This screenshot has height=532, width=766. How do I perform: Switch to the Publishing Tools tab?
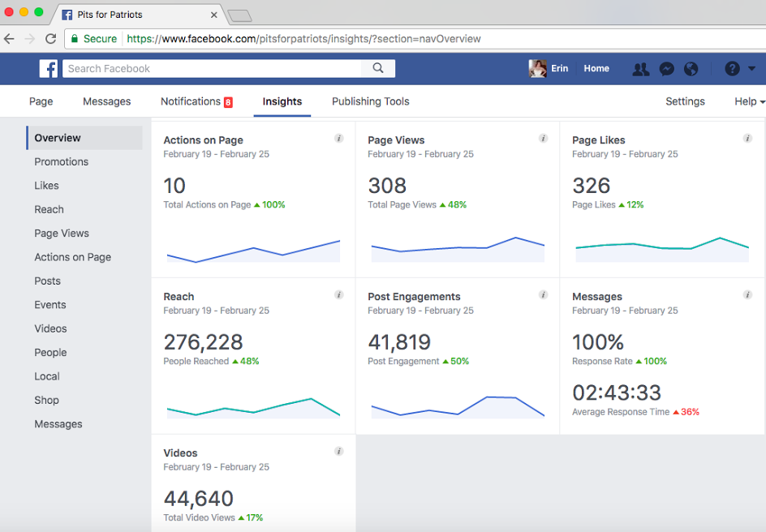[370, 101]
